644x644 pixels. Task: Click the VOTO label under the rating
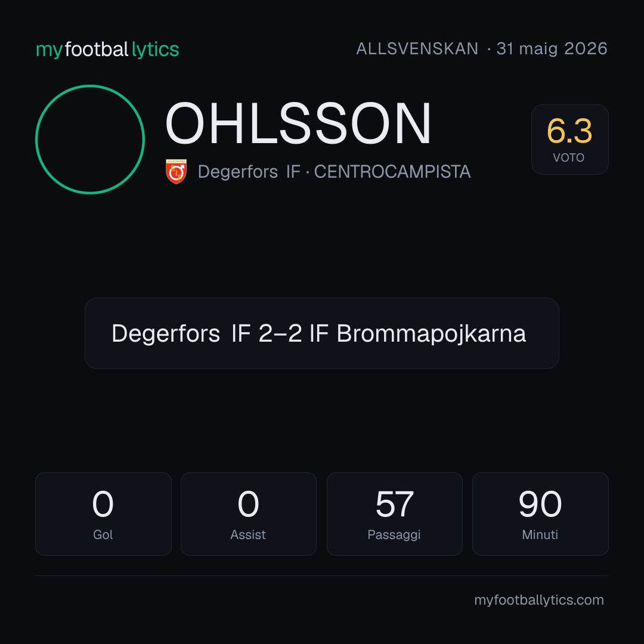coord(569,157)
